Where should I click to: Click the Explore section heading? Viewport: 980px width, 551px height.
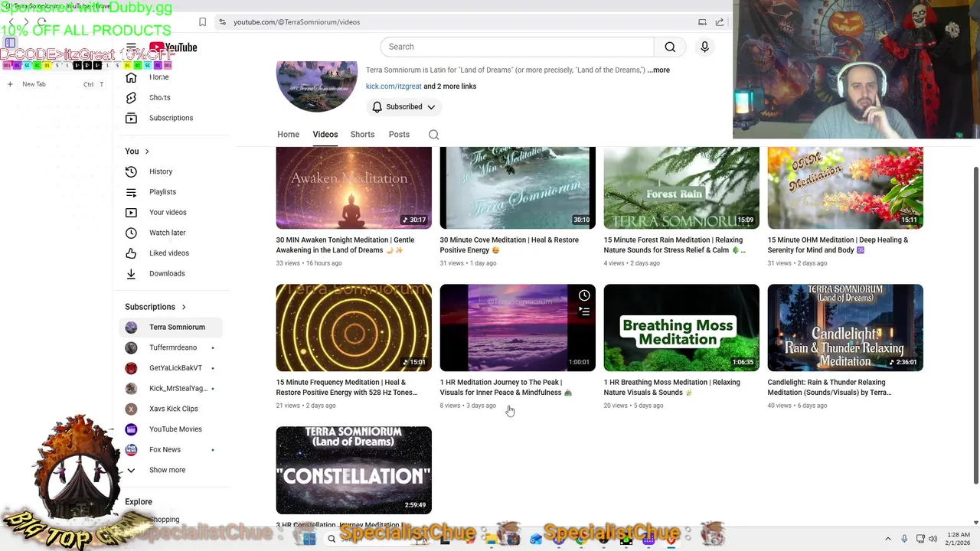coord(139,502)
